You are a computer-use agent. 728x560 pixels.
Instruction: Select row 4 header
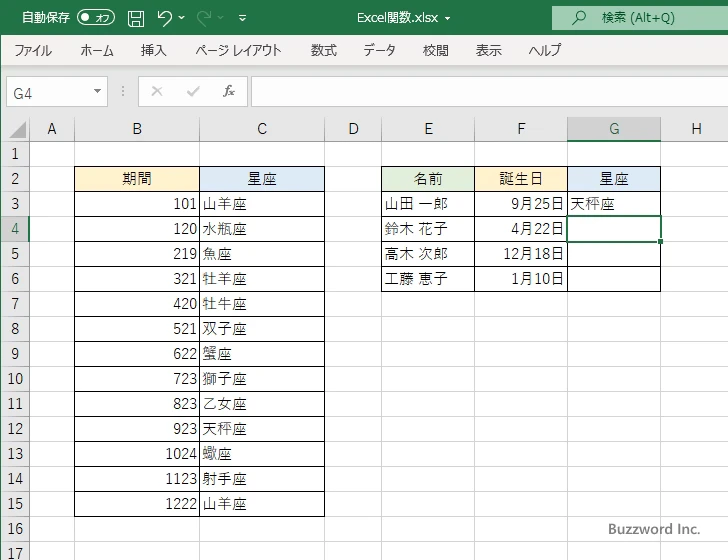tap(15, 229)
